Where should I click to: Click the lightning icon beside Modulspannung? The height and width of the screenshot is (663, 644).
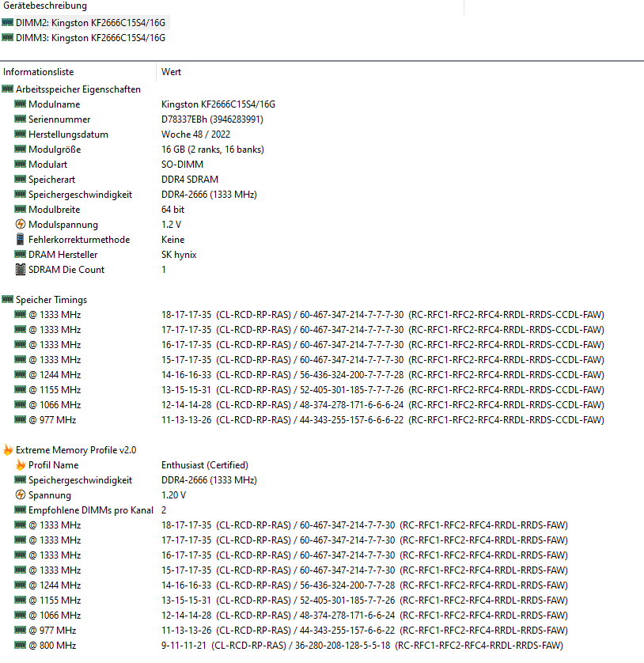click(20, 224)
